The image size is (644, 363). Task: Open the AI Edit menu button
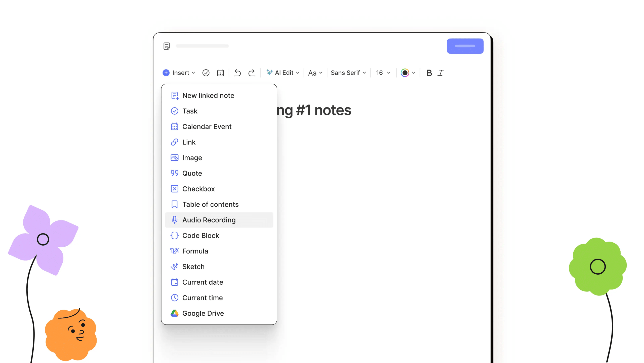point(283,73)
